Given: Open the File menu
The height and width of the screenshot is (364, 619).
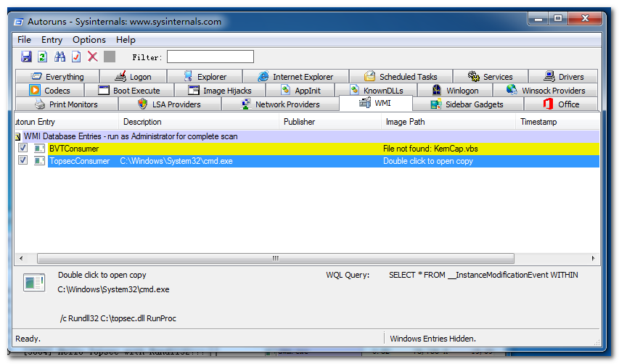Looking at the screenshot, I should click(24, 40).
